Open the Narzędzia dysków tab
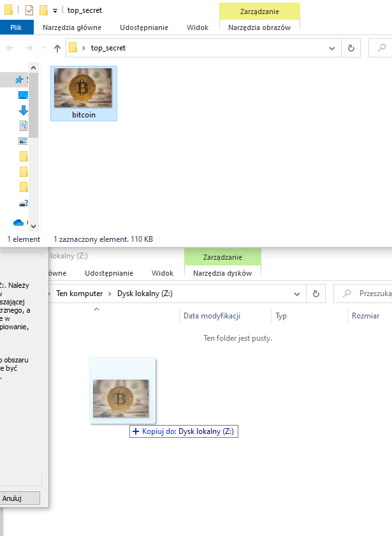The height and width of the screenshot is (536, 392). [x=222, y=274]
